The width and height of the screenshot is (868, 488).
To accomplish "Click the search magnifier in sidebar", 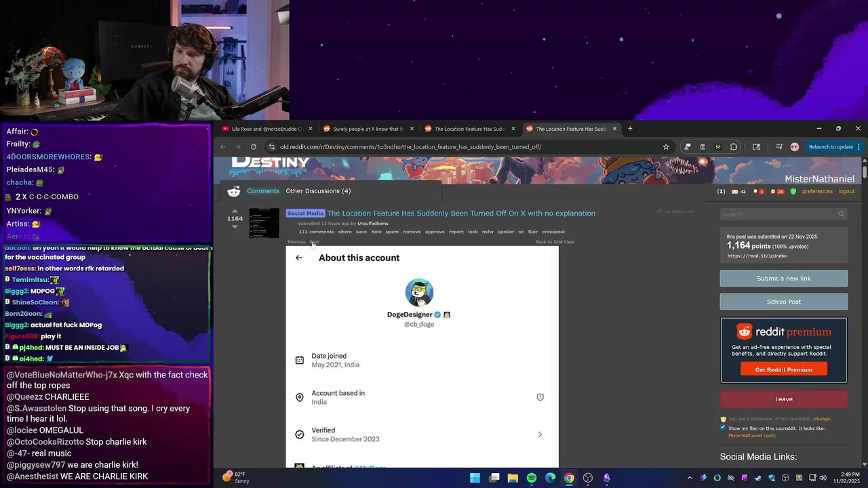I will coord(842,214).
